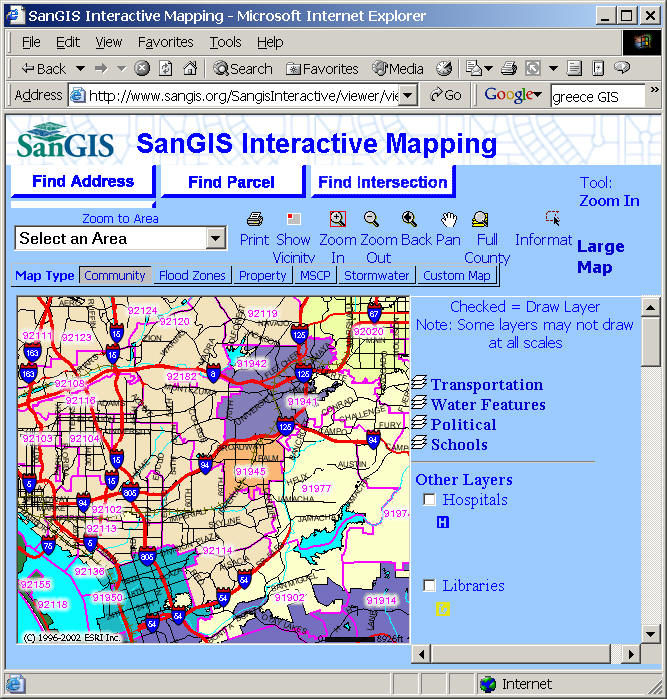Screen dimensions: 667x699
Task: Click the Find Intersection button
Action: (383, 182)
